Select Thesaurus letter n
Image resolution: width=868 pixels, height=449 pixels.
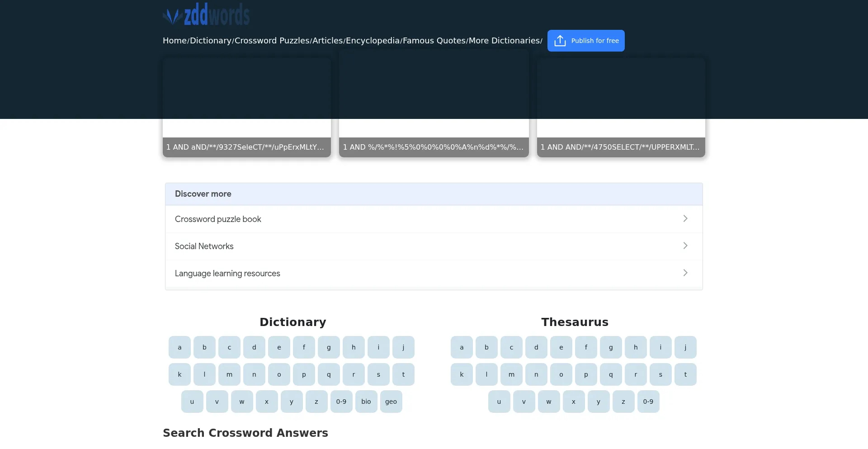click(536, 374)
